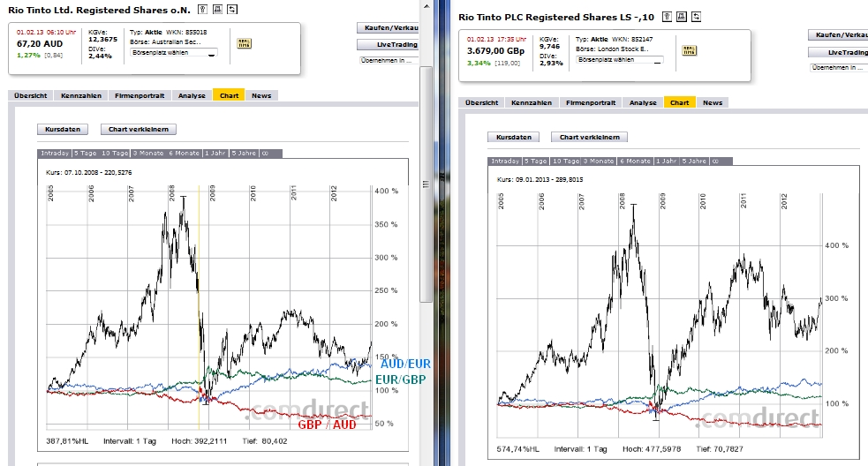The image size is (868, 466).
Task: Open Übersicht tab for Rio Tinto Ltd.
Action: click(31, 95)
